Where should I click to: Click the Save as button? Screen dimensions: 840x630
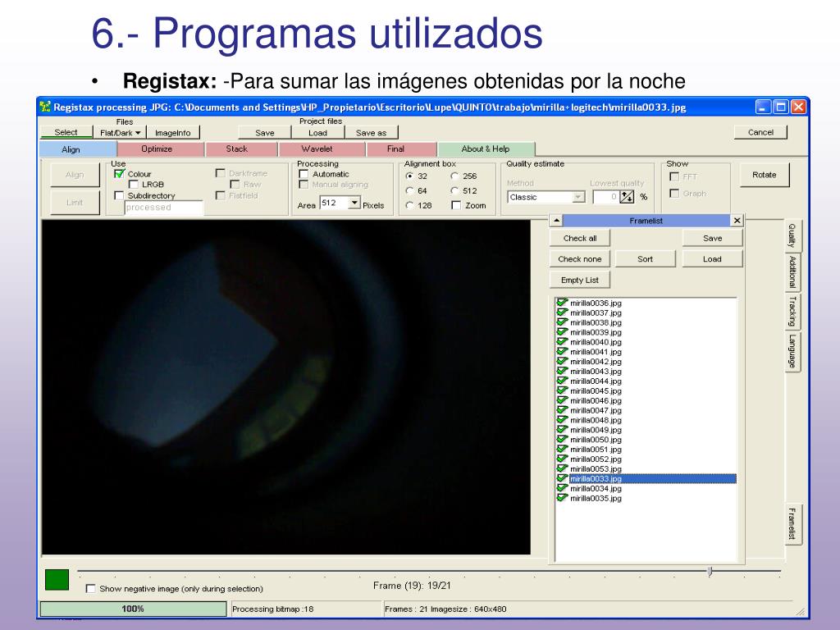click(372, 132)
